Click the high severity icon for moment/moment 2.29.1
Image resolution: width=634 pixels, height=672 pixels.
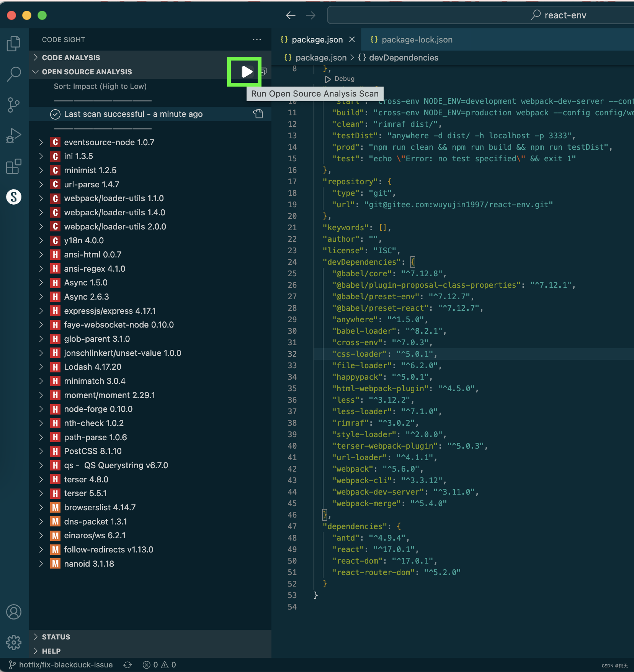pos(56,395)
